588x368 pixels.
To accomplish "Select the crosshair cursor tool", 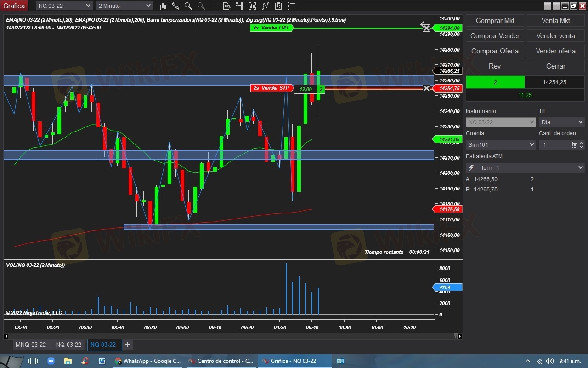I will tap(214, 6).
